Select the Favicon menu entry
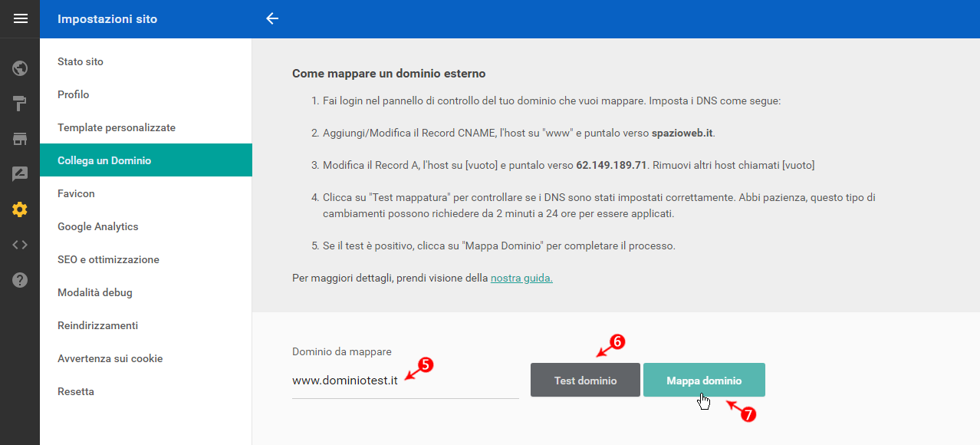This screenshot has width=980, height=445. [76, 193]
